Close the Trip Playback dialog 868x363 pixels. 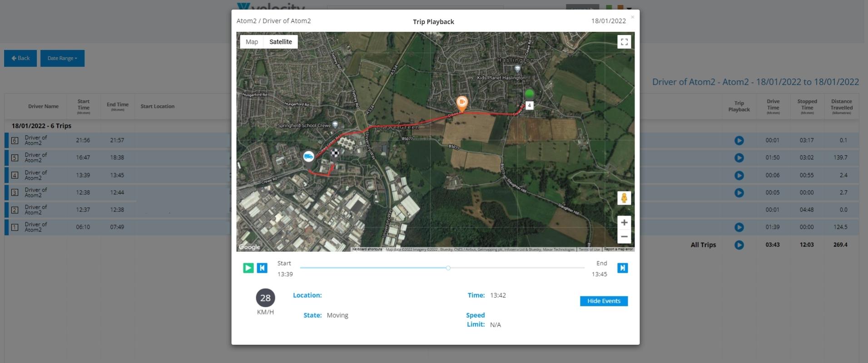[x=632, y=17]
